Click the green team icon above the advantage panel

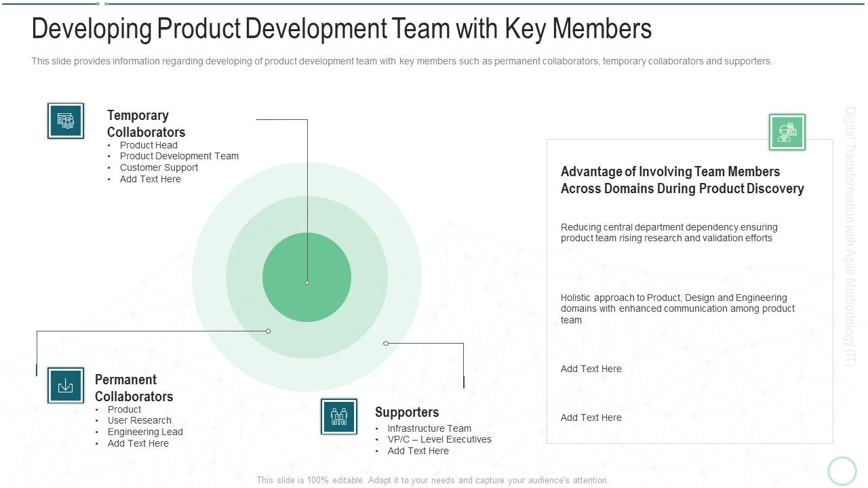pyautogui.click(x=787, y=131)
